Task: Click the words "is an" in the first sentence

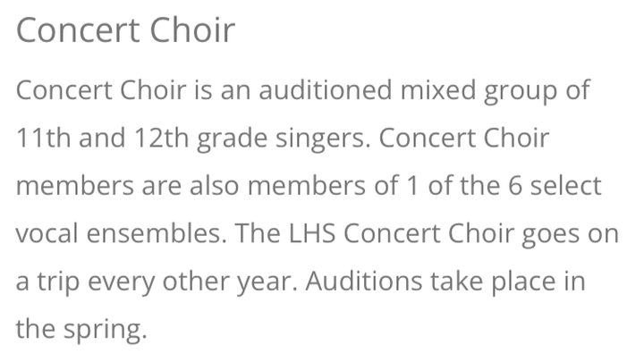Action: coord(222,89)
